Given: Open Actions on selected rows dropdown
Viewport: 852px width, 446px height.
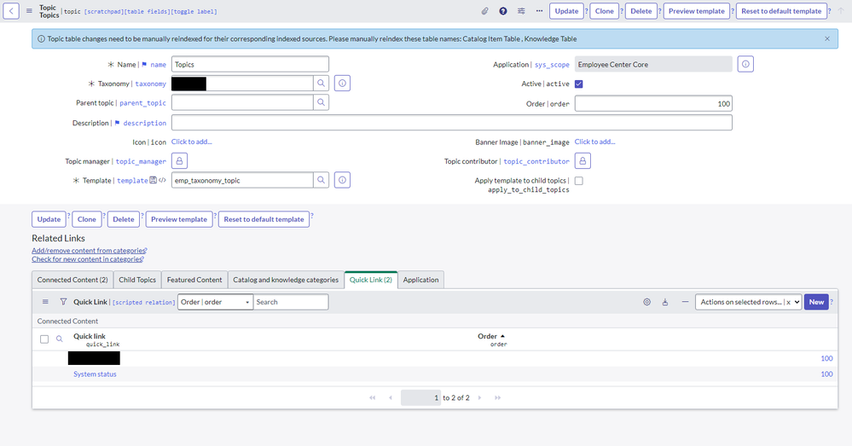Looking at the screenshot, I should click(x=748, y=302).
